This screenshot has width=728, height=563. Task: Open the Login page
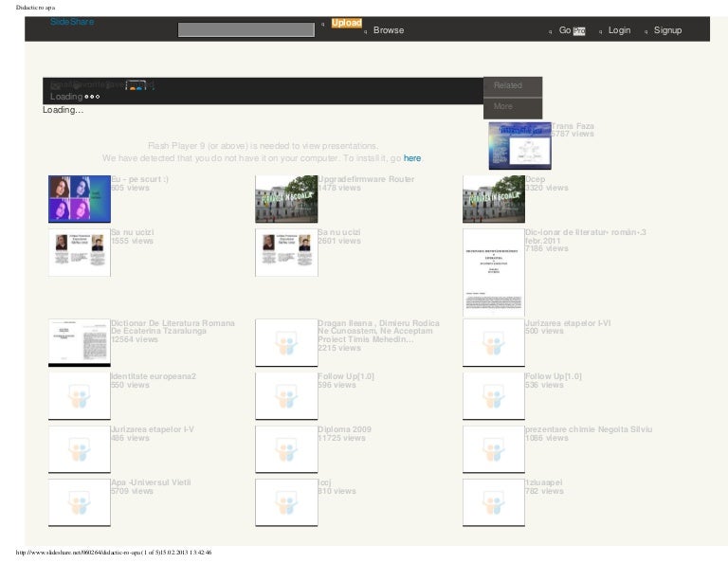(619, 30)
